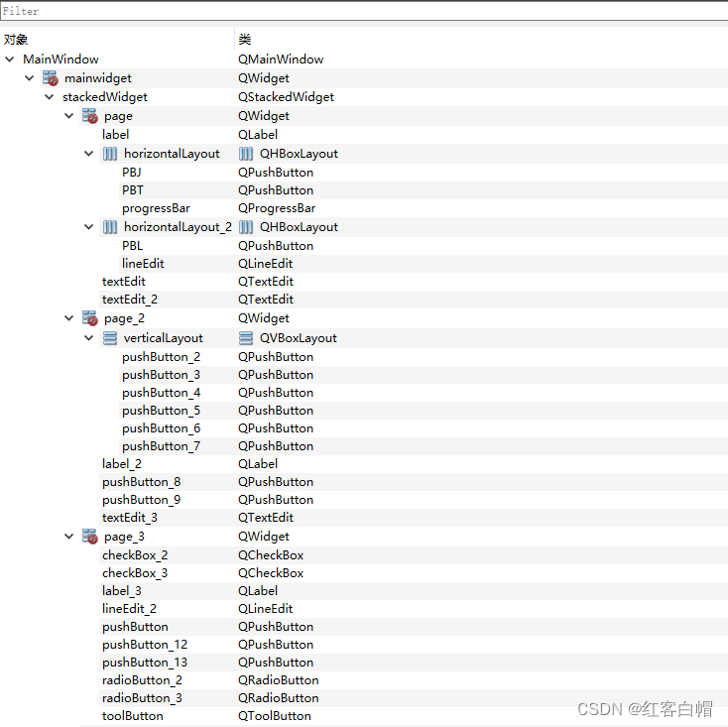Click the verticalLayout layout icon
This screenshot has width=728, height=727.
pos(110,338)
